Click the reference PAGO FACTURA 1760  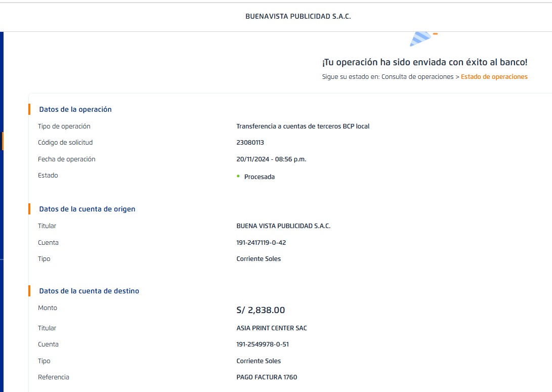click(267, 377)
